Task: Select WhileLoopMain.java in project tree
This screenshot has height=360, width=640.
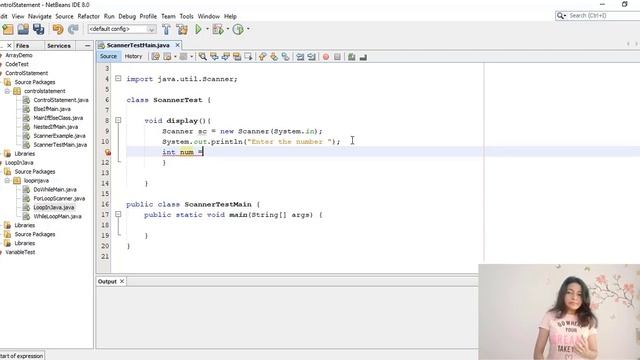Action: 58,216
